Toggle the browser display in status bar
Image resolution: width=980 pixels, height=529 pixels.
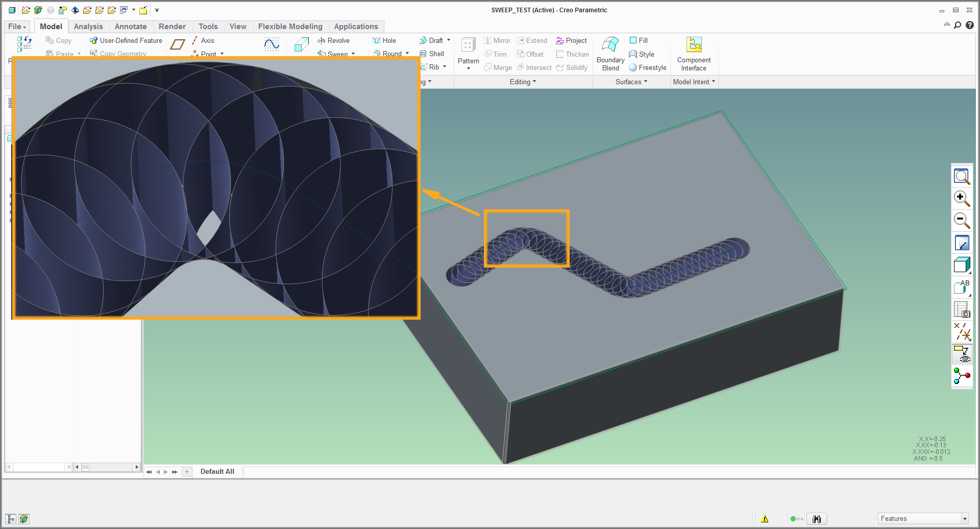pos(24,519)
